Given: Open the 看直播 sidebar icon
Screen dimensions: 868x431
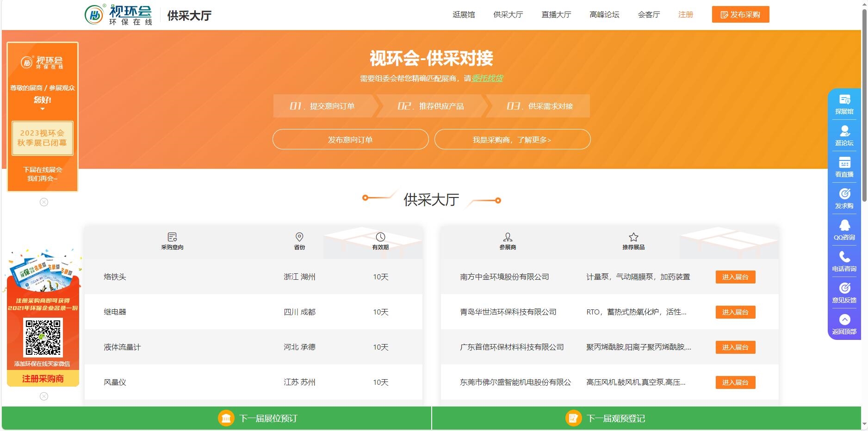Looking at the screenshot, I should (x=844, y=162).
